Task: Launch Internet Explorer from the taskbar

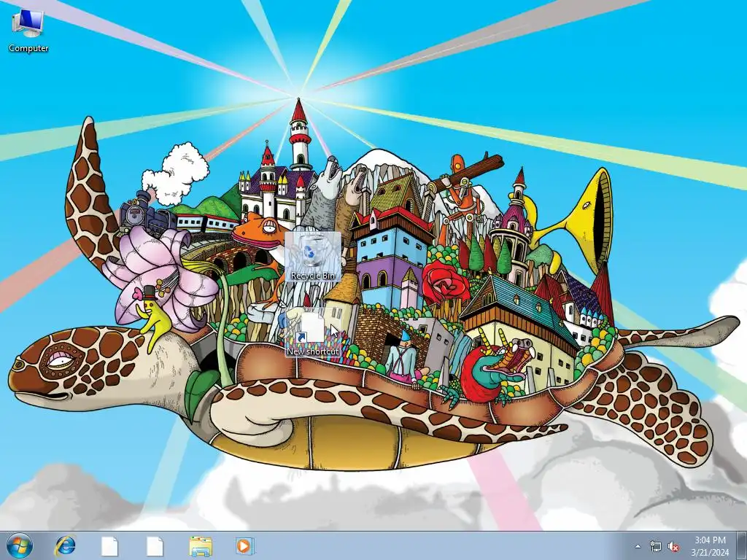Action: 65,545
